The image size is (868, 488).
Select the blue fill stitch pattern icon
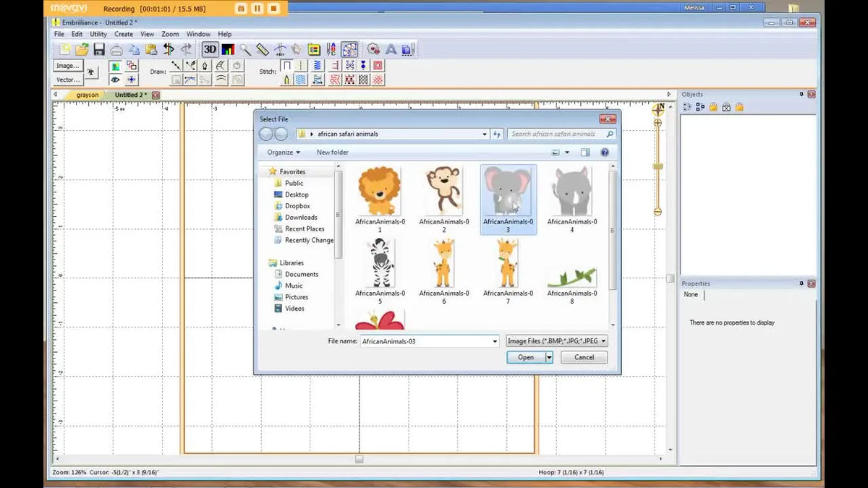(302, 80)
